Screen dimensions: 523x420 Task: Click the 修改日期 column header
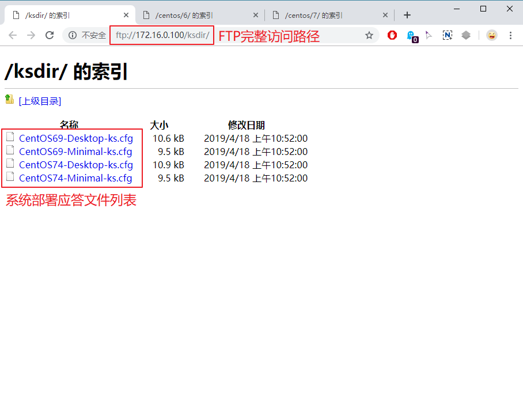pyautogui.click(x=246, y=125)
